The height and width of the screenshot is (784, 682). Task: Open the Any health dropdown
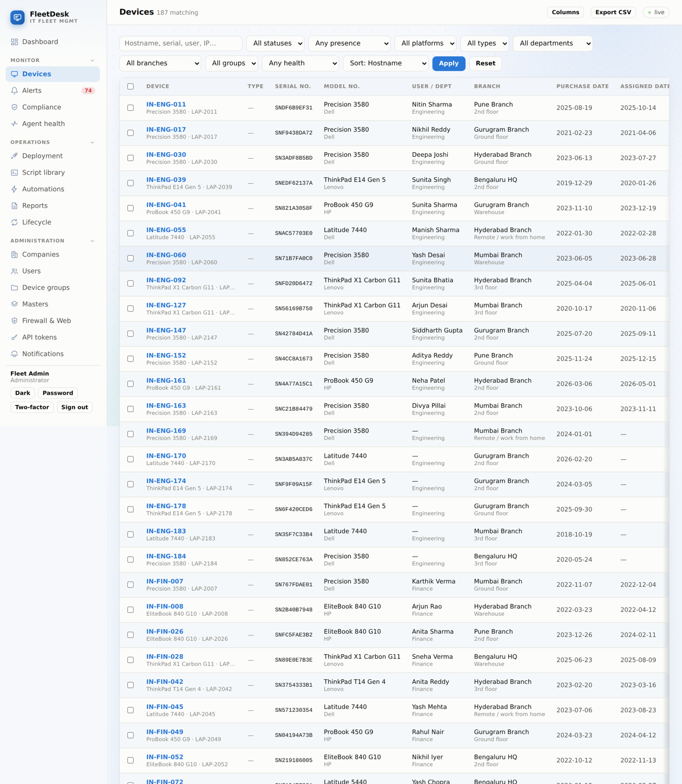(300, 63)
